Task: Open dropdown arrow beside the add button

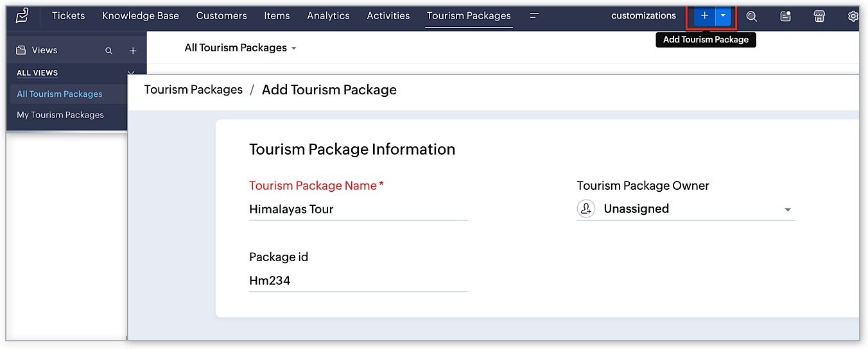Action: click(723, 16)
